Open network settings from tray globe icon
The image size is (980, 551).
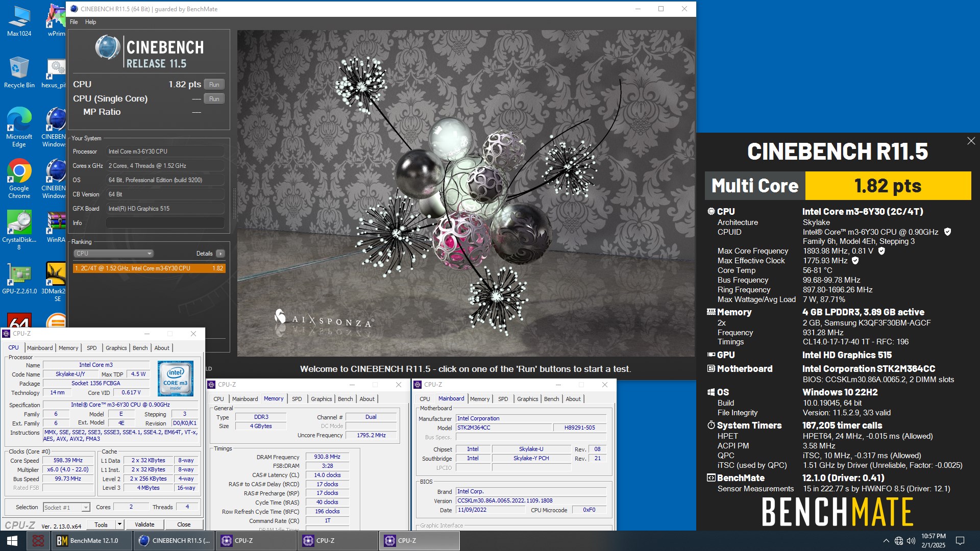click(x=899, y=541)
